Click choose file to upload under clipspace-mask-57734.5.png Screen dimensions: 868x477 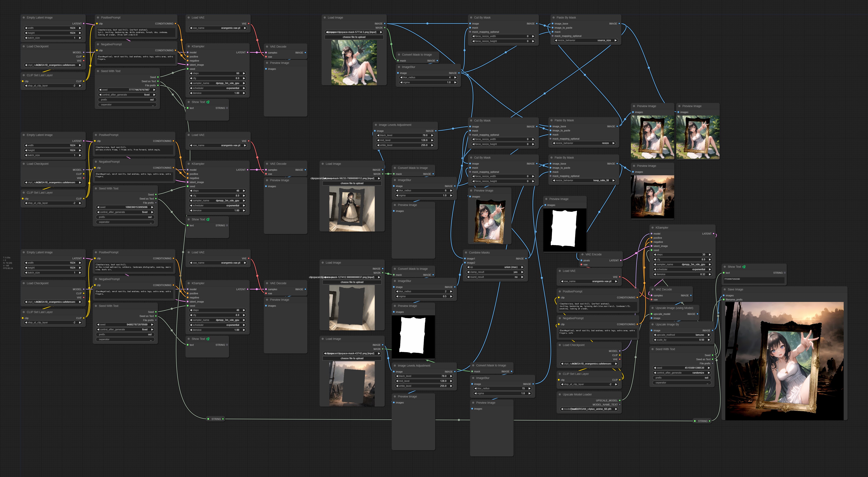pos(354,37)
